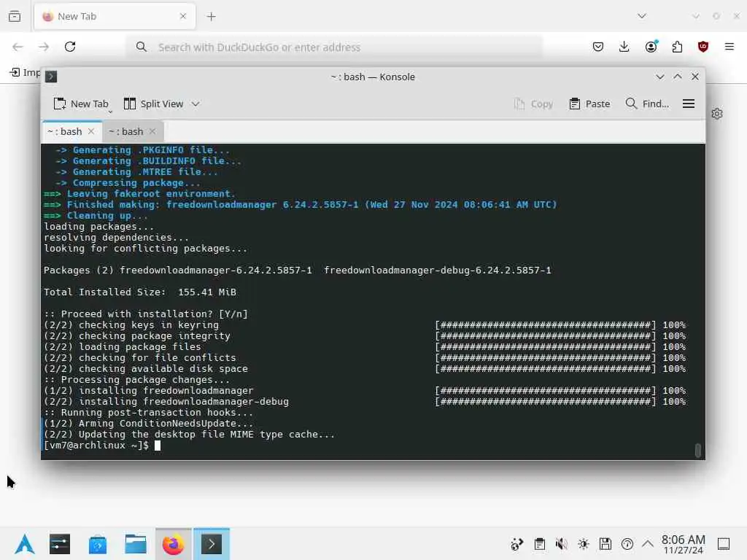
Task: Open Firefox downloads panel
Action: (x=624, y=47)
